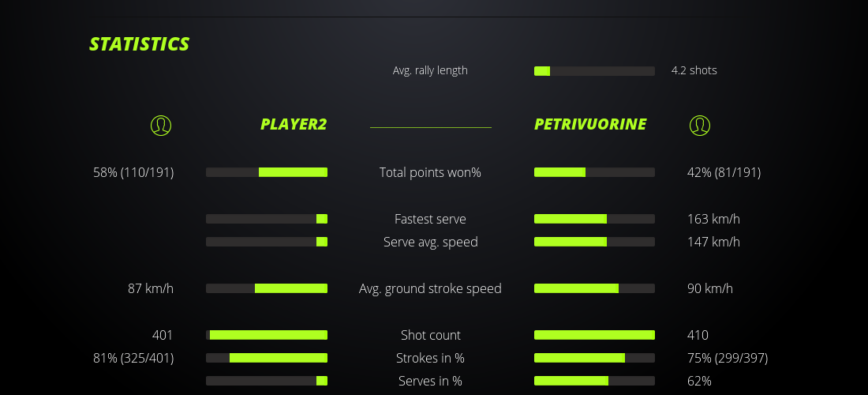Click Player2's Serve avg. speed bar

(267, 242)
